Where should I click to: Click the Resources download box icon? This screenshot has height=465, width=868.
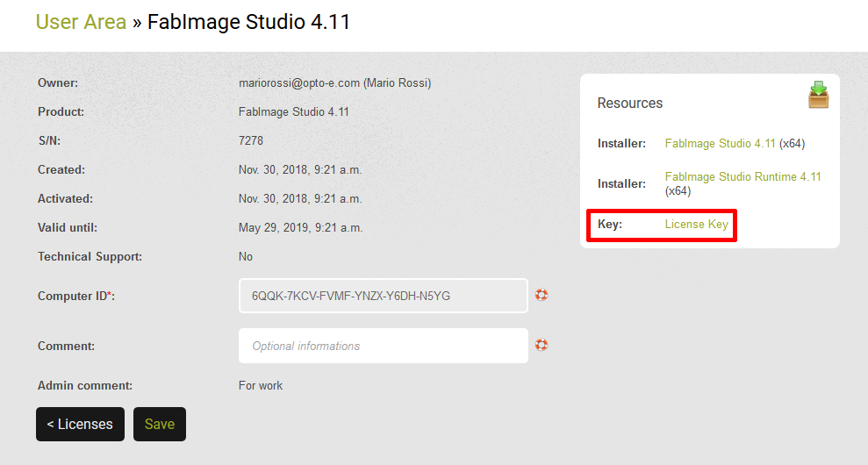[818, 95]
